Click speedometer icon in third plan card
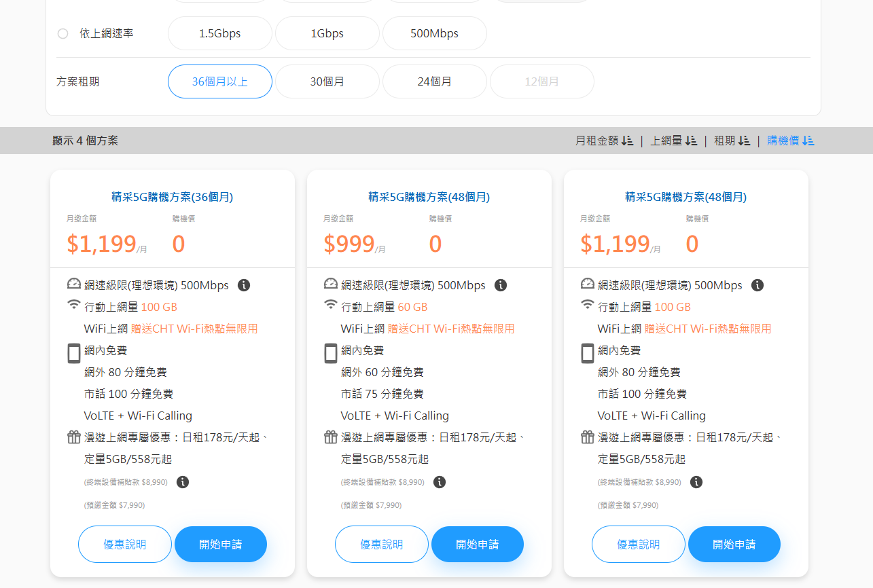Screen dimensions: 873x588 pyautogui.click(x=588, y=284)
